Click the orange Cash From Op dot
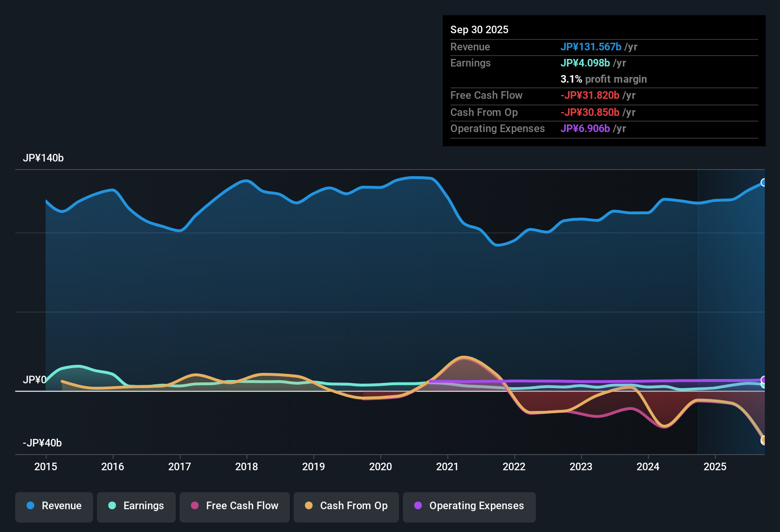780x532 pixels. (309, 506)
